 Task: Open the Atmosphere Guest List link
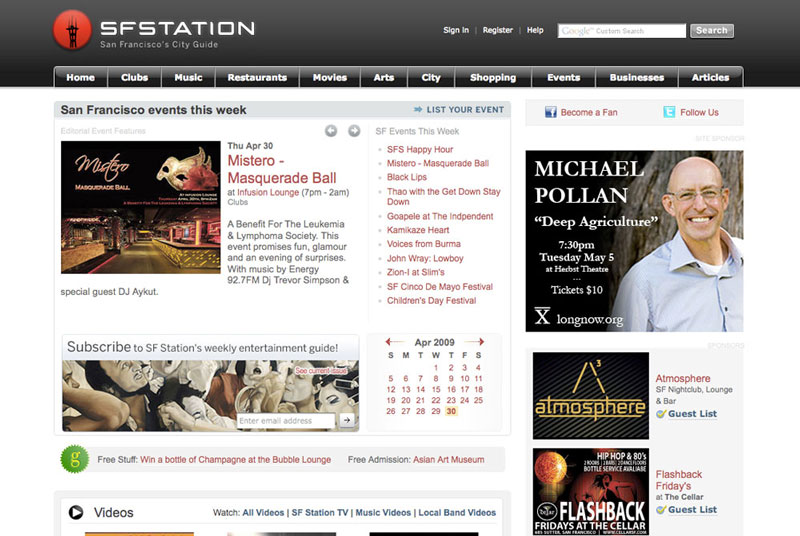[692, 413]
